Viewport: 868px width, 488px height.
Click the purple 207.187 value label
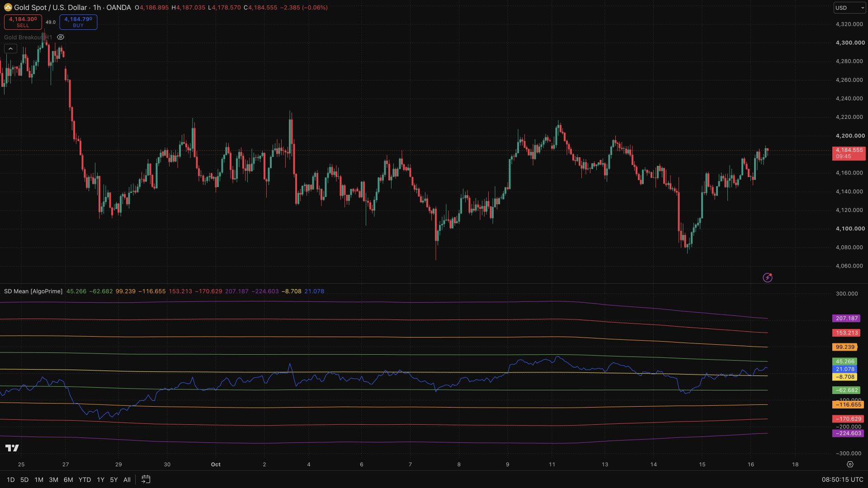[x=846, y=319]
